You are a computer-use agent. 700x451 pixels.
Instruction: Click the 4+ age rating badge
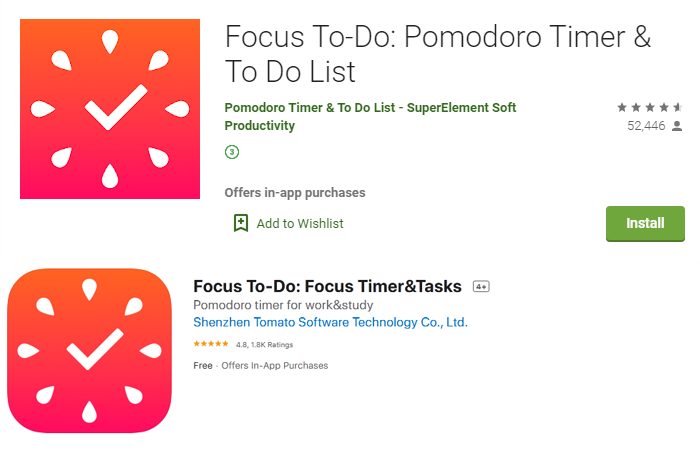point(481,286)
